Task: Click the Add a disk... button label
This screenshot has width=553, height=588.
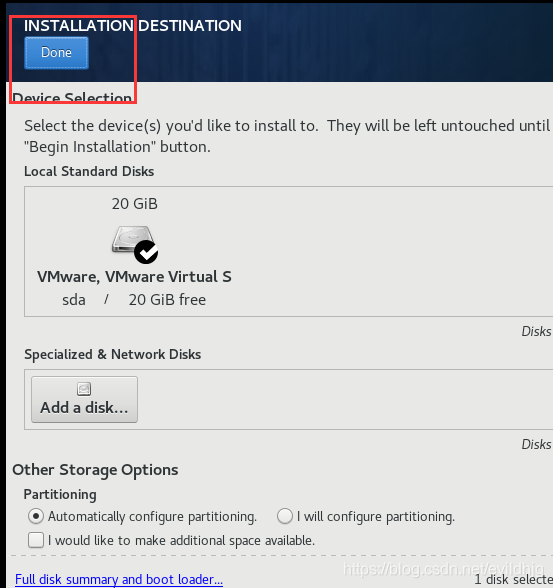Action: [x=84, y=408]
